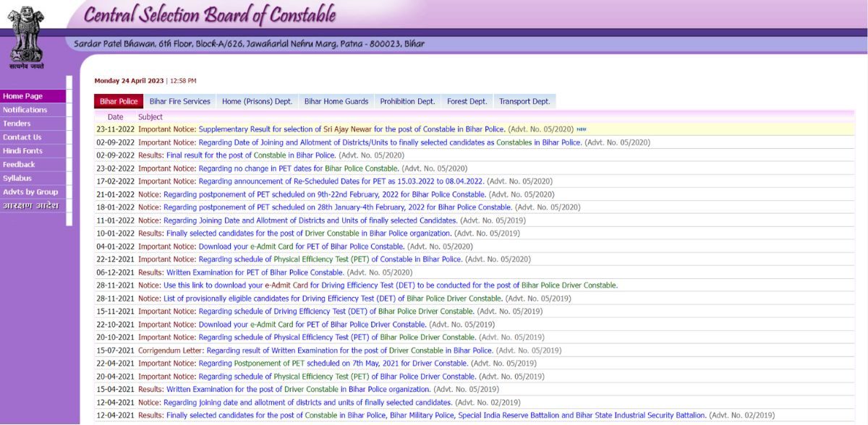This screenshot has width=868, height=425.
Task: Open notice on Date of Joining and Allotment of Districts/Units
Action: pos(390,142)
